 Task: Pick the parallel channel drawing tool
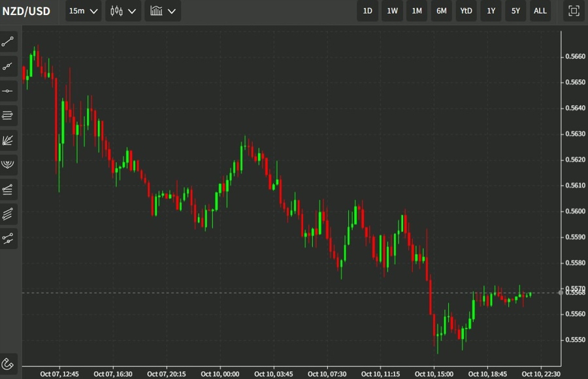pos(8,214)
